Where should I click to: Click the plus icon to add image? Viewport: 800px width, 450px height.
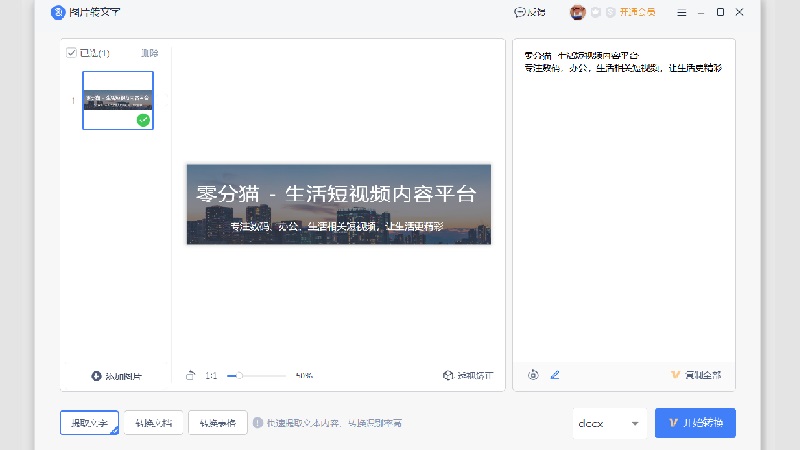click(x=96, y=376)
